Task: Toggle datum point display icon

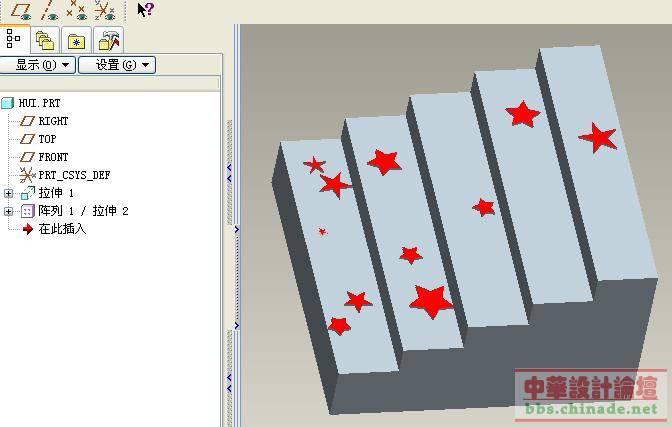Action: pos(76,11)
